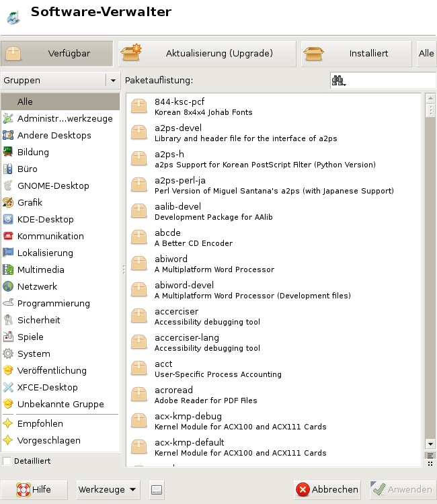Click the binoculars search icon
This screenshot has width=437, height=504.
(x=337, y=81)
